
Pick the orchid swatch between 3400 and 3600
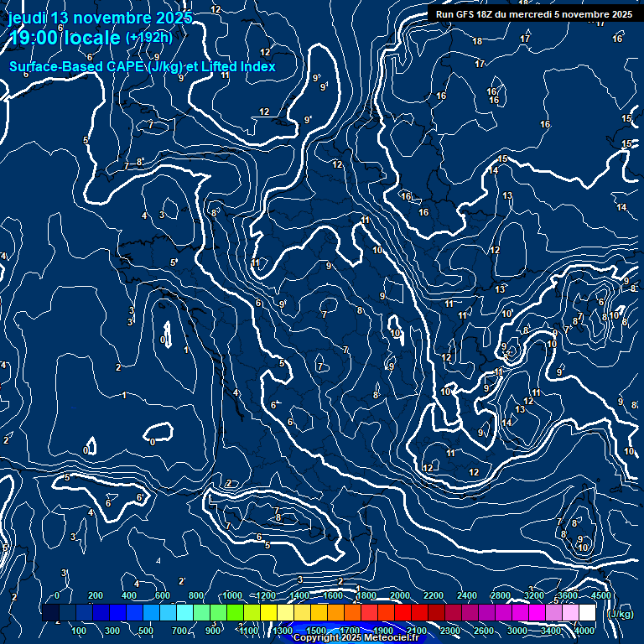click(553, 612)
